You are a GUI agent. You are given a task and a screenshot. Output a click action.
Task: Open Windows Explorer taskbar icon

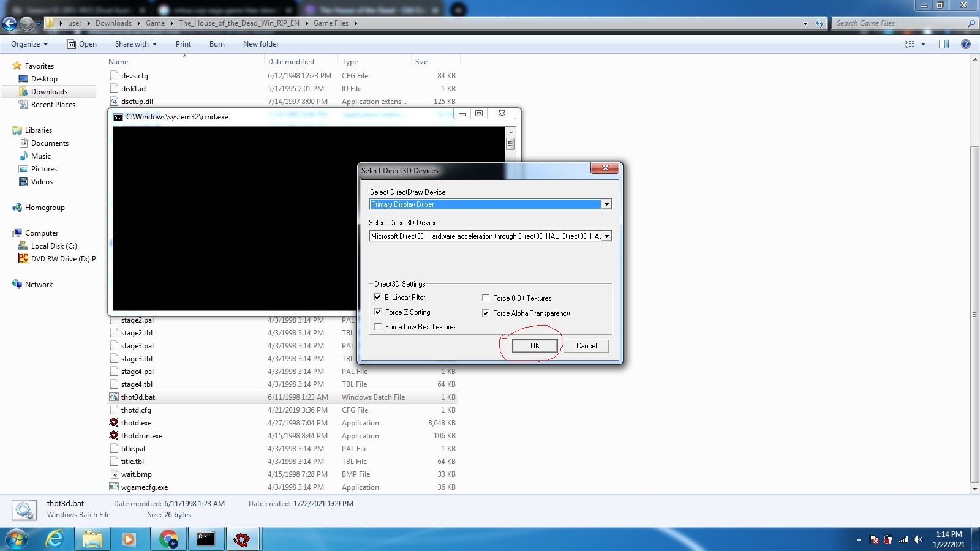point(92,539)
